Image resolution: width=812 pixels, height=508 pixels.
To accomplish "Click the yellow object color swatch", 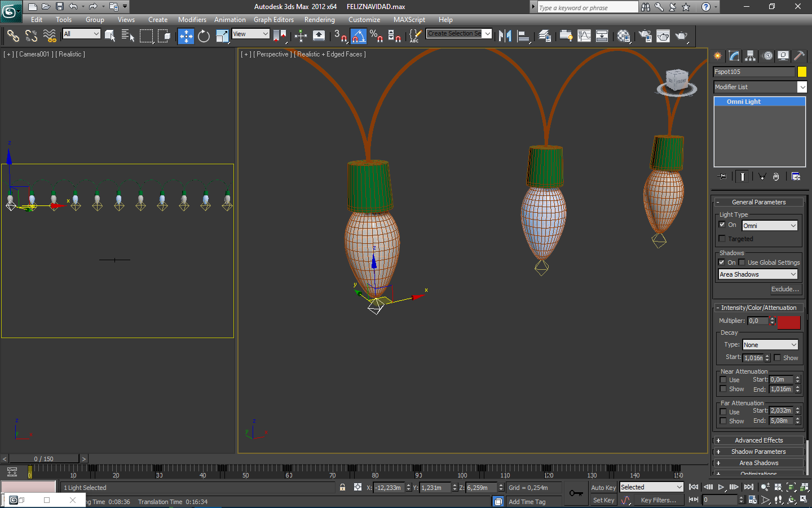I will pyautogui.click(x=802, y=72).
